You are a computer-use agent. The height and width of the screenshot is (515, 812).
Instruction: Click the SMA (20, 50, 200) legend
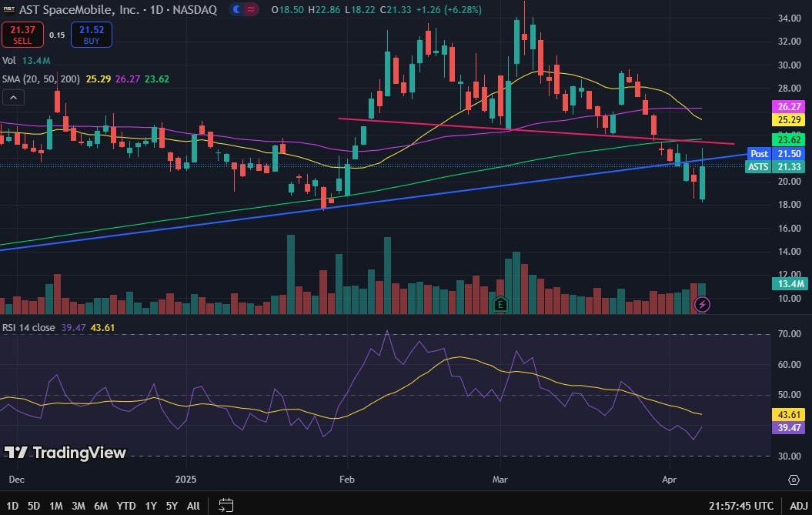41,79
